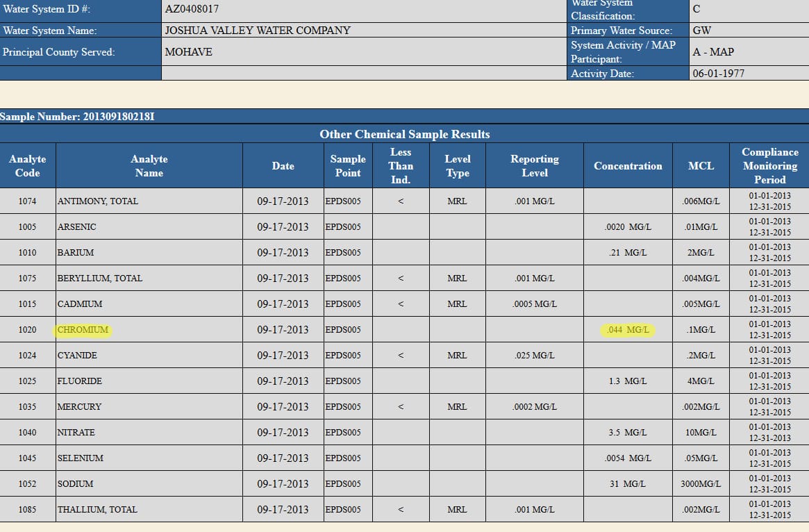The height and width of the screenshot is (532, 809).
Task: Click the Activity Date value 06-01-1977
Action: coord(719,74)
